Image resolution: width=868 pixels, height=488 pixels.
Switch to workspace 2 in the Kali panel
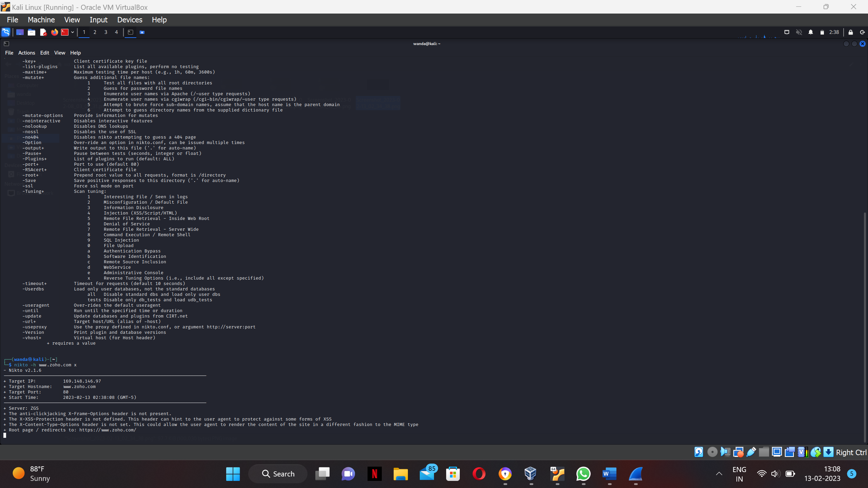coord(95,32)
